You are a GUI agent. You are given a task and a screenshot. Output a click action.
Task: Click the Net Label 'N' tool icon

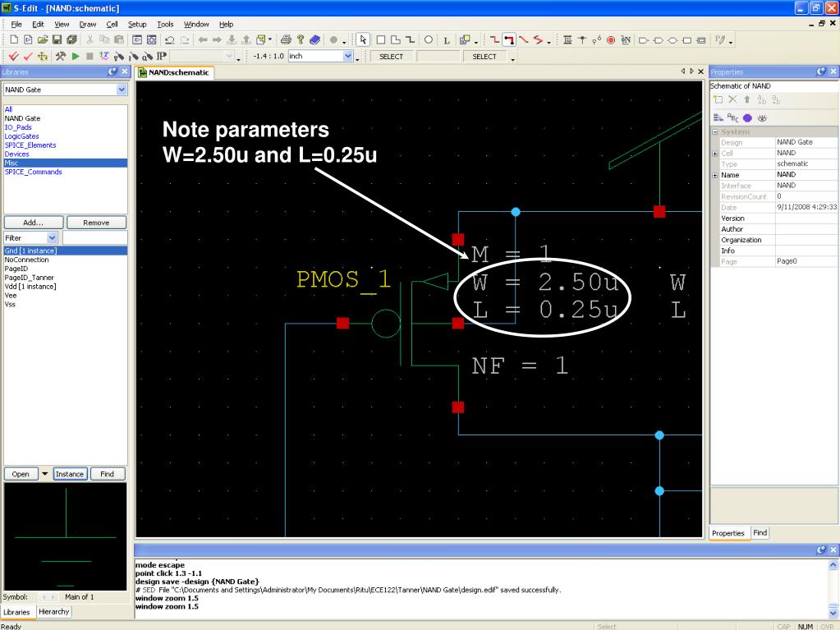pos(625,40)
